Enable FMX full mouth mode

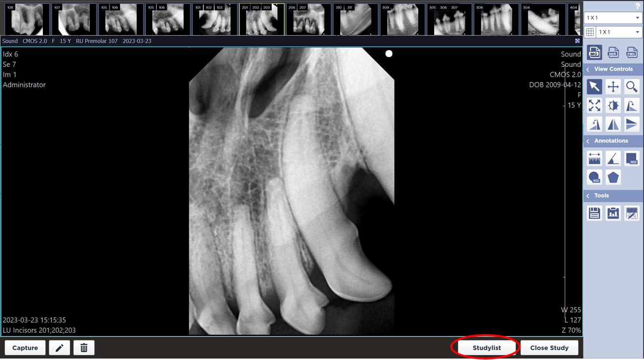point(631,52)
